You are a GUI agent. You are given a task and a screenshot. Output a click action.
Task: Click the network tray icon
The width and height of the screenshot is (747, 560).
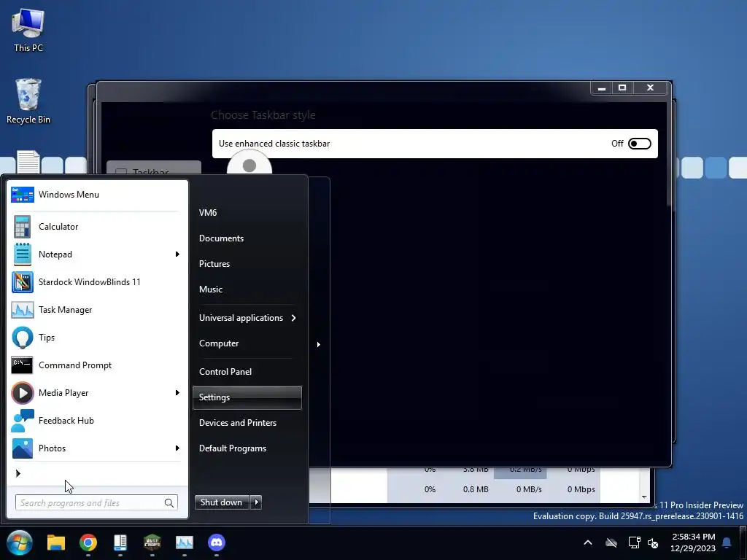click(x=634, y=542)
